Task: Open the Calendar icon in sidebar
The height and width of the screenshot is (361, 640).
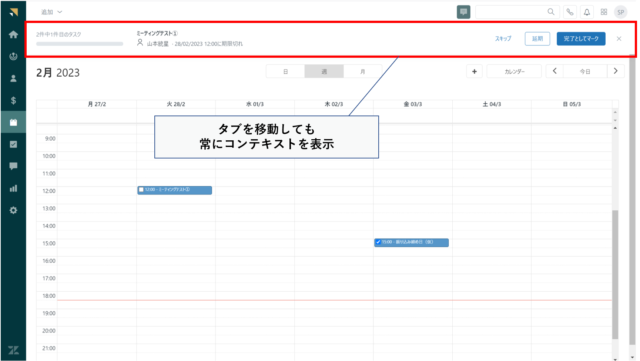Action: 13,122
